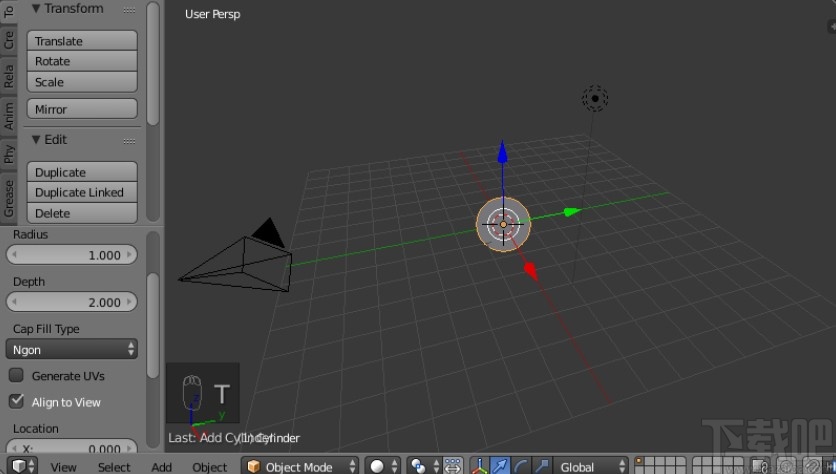
Task: Decrease Depth with left arrow
Action: [14, 302]
